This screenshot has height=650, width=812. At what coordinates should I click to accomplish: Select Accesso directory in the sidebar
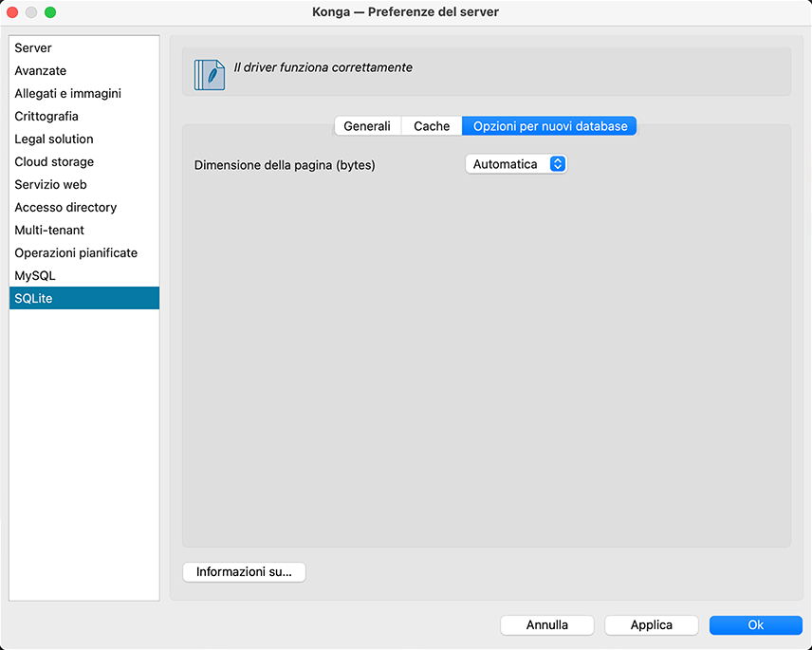point(65,208)
